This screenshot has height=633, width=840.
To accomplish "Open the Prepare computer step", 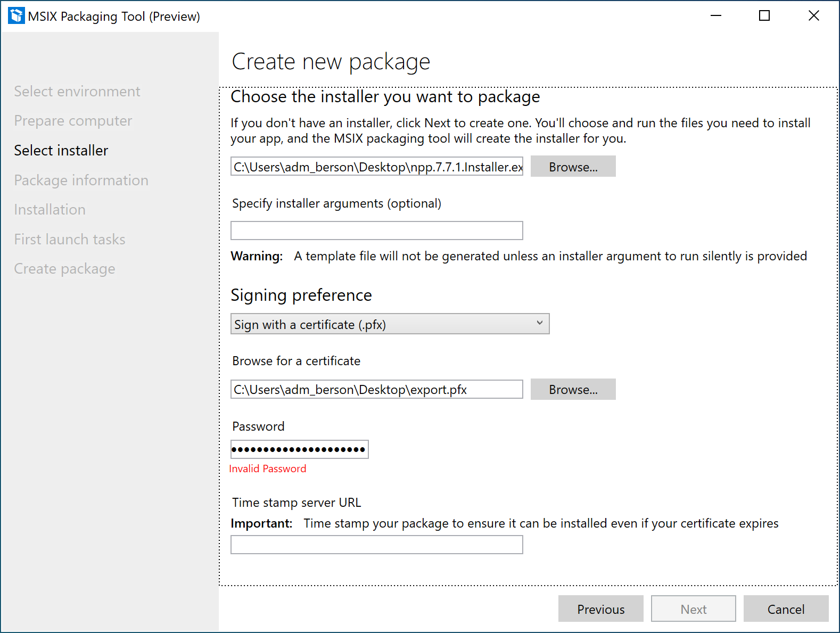I will point(73,120).
